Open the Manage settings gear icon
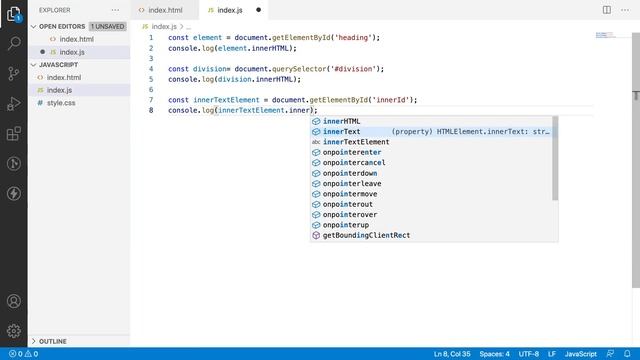The width and height of the screenshot is (640, 360). point(14,331)
